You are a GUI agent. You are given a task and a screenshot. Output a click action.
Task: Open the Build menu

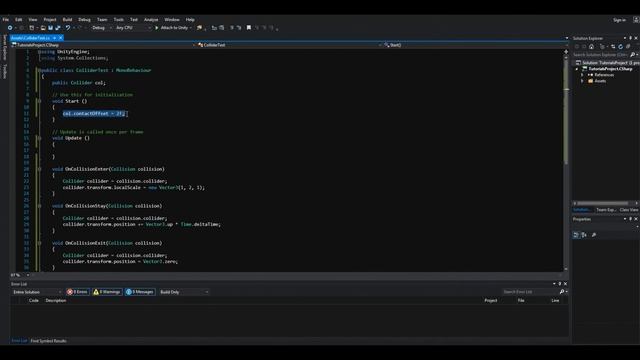click(67, 20)
